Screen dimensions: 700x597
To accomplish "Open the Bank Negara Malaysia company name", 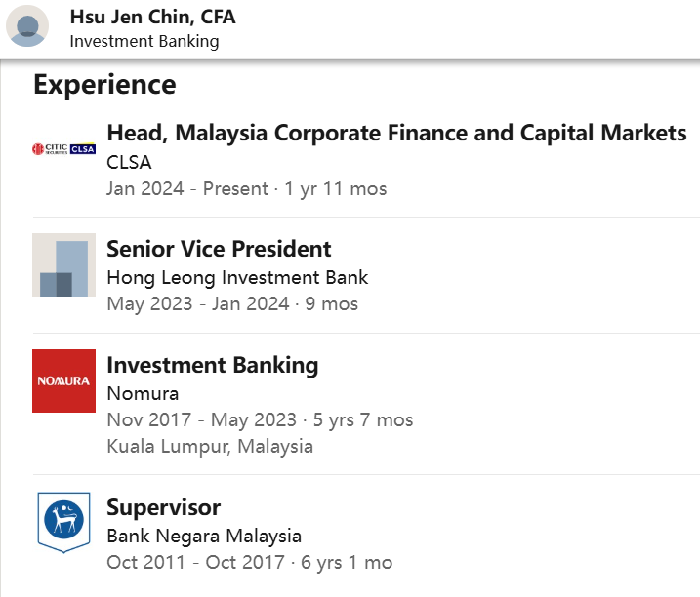I will 203,536.
